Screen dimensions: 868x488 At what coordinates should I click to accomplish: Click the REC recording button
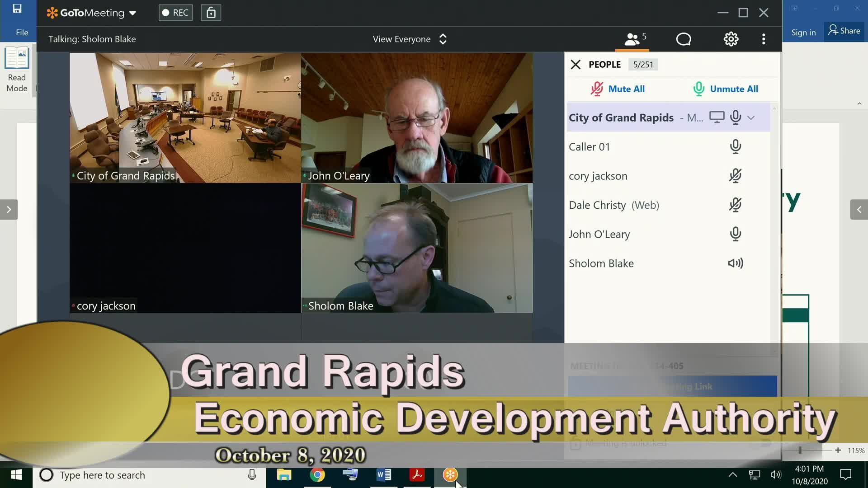[x=175, y=13]
